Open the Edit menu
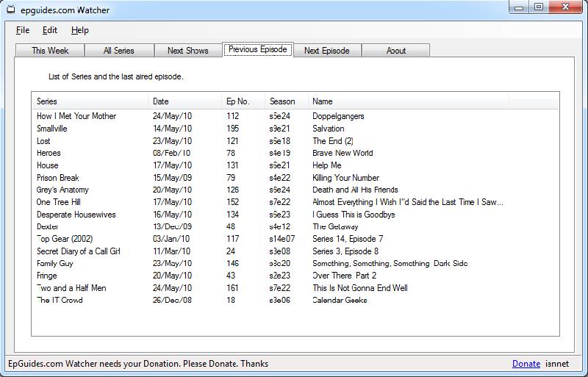Screen dimensions: 588x377 (50, 30)
